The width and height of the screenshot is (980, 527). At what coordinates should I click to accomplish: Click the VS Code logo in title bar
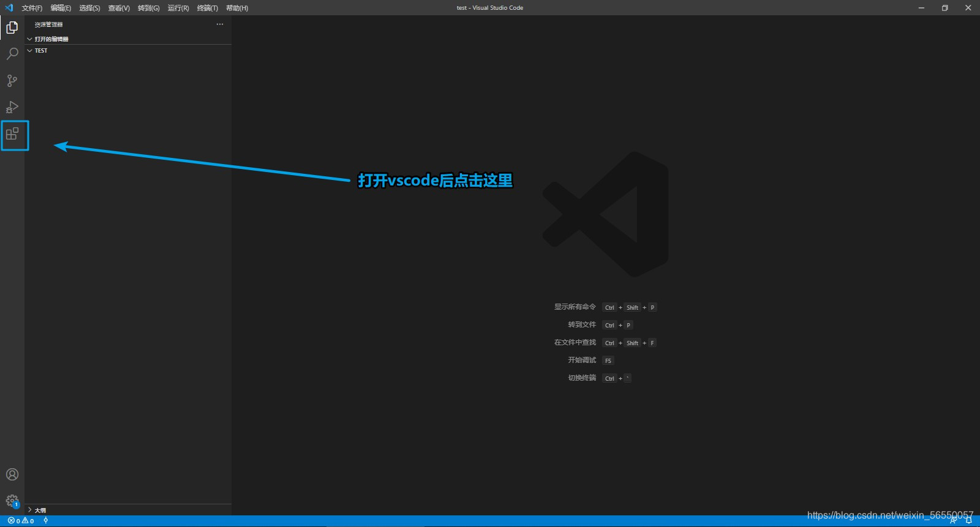[x=9, y=8]
